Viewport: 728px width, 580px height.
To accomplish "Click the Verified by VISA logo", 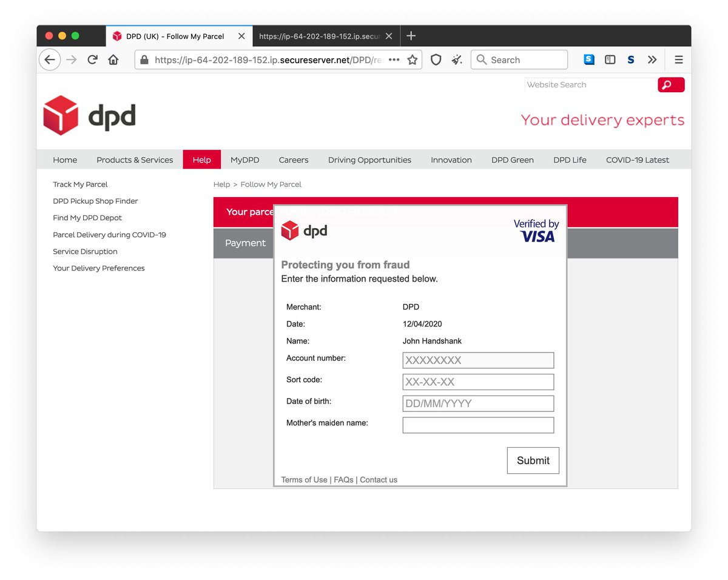I will click(536, 231).
